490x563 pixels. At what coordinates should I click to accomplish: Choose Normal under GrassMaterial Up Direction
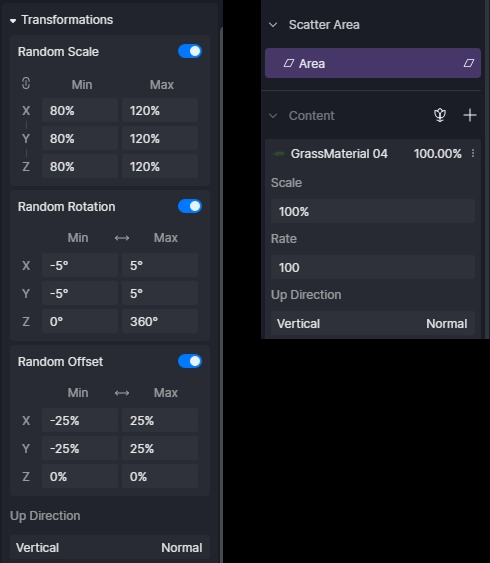click(447, 324)
